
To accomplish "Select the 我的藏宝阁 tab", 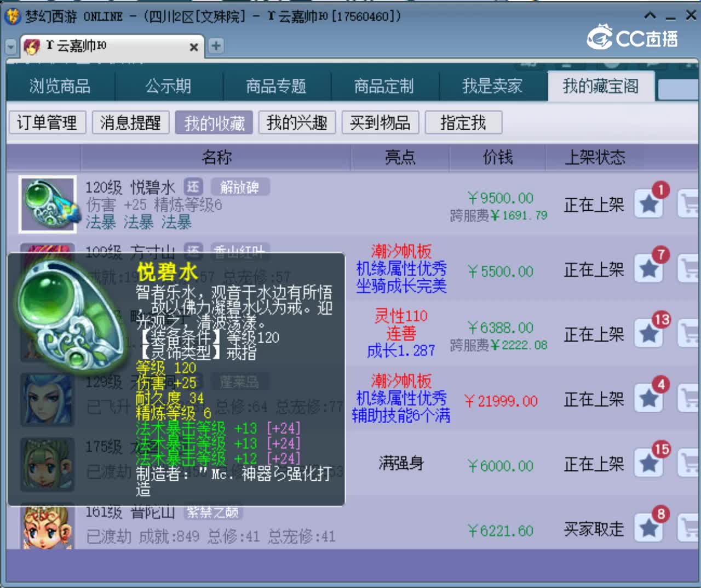I will pyautogui.click(x=601, y=86).
